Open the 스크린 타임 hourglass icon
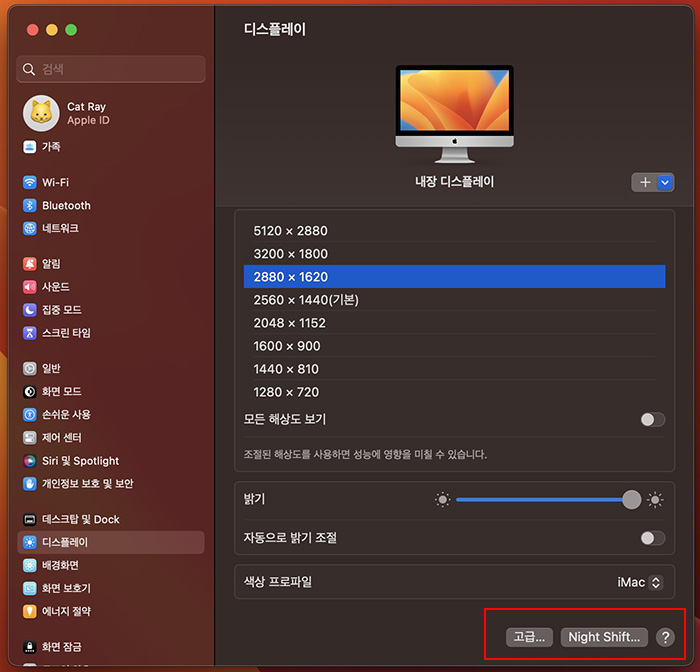The height and width of the screenshot is (672, 700). (x=29, y=333)
